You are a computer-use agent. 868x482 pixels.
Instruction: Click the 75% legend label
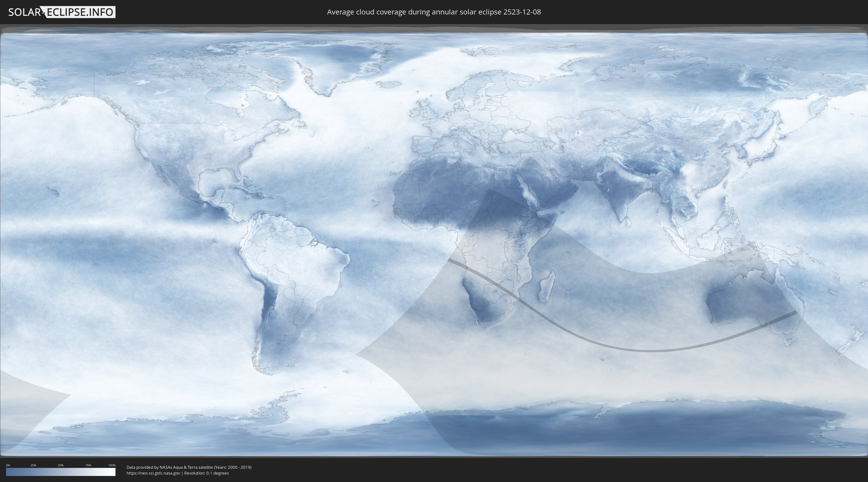(88, 465)
